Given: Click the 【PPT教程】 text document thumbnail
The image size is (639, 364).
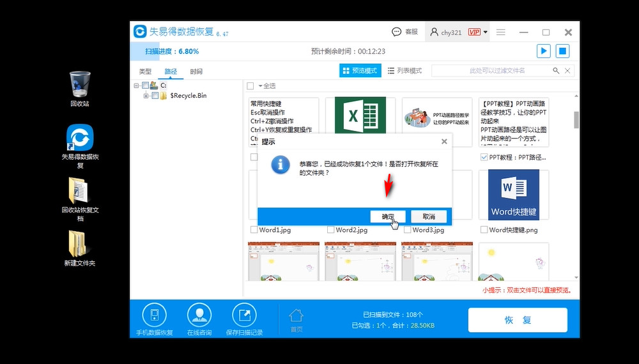Looking at the screenshot, I should (x=514, y=122).
